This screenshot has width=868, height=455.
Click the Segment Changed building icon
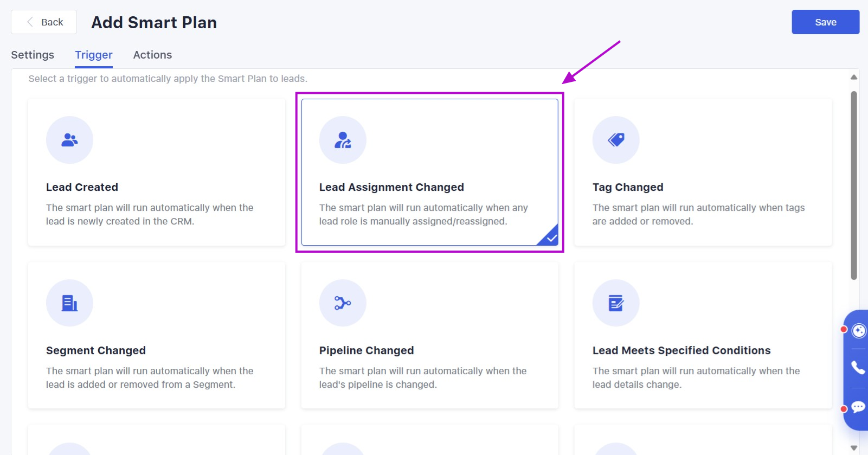pyautogui.click(x=69, y=303)
